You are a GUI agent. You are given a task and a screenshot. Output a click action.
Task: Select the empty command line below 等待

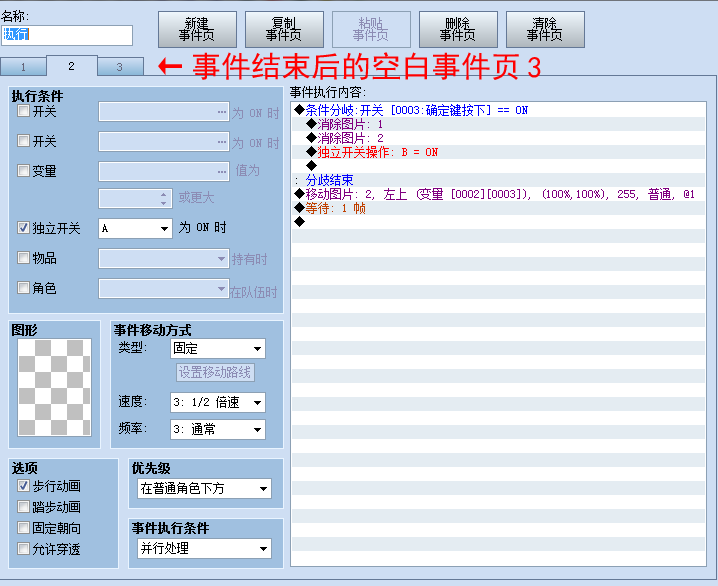[x=498, y=222]
